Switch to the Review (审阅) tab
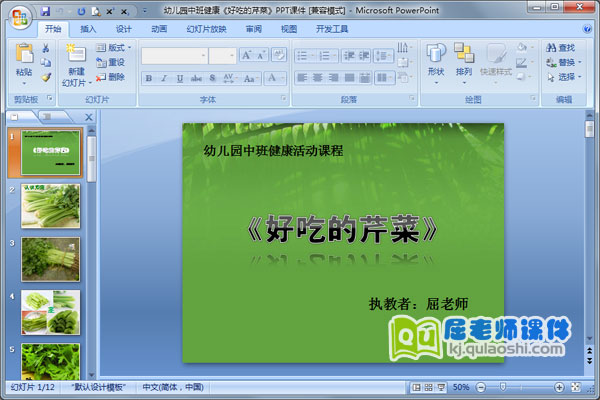The image size is (600, 400). [x=253, y=29]
